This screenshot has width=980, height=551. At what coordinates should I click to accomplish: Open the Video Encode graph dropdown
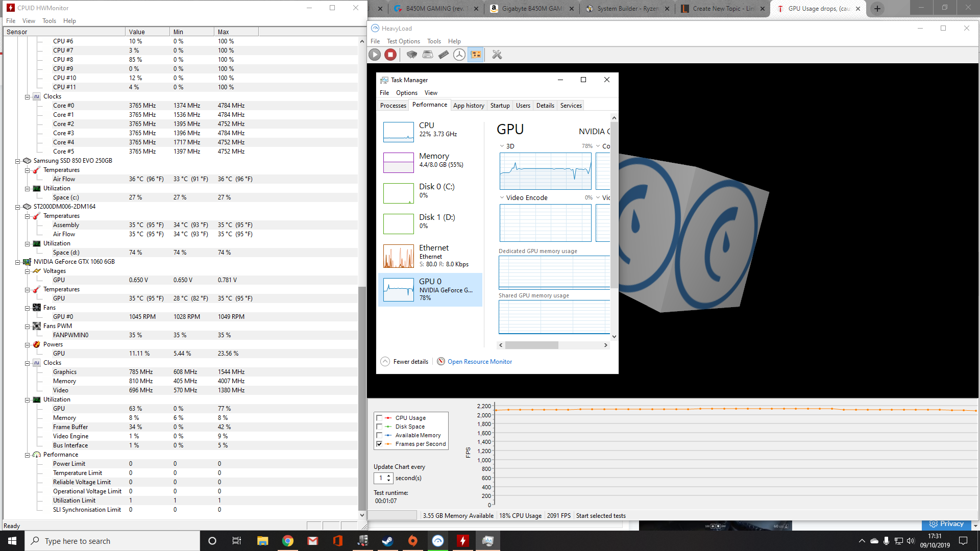pyautogui.click(x=502, y=198)
